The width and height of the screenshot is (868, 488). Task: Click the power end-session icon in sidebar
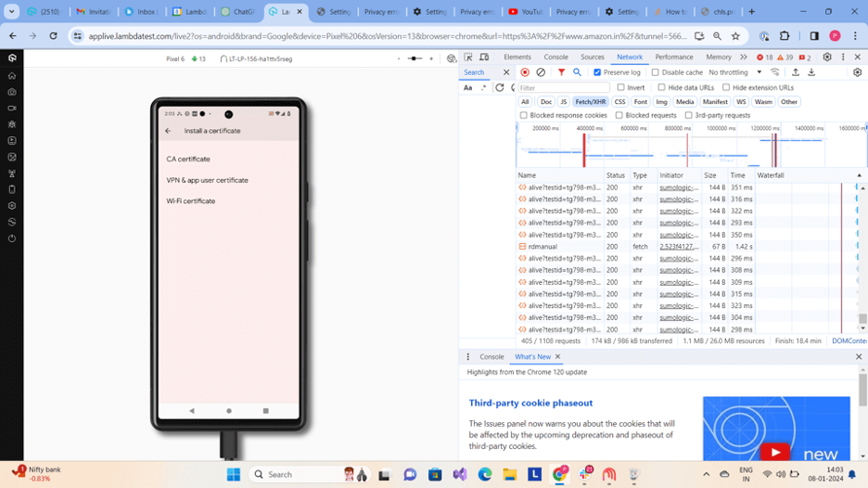pyautogui.click(x=12, y=238)
